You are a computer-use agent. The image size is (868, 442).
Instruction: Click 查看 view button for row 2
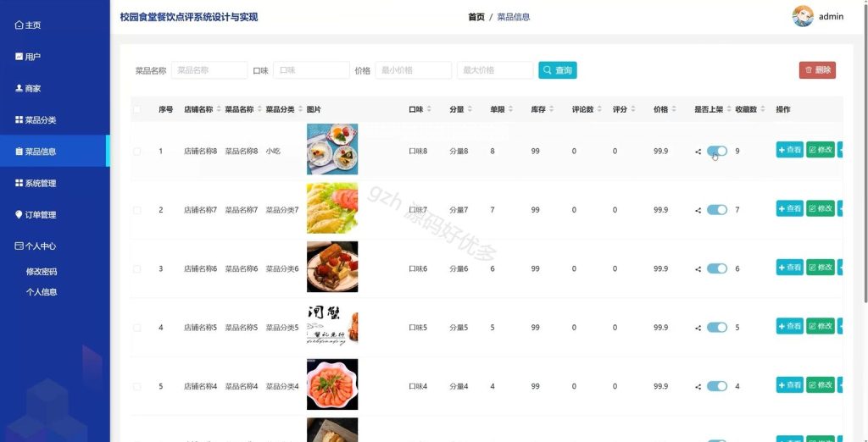789,208
